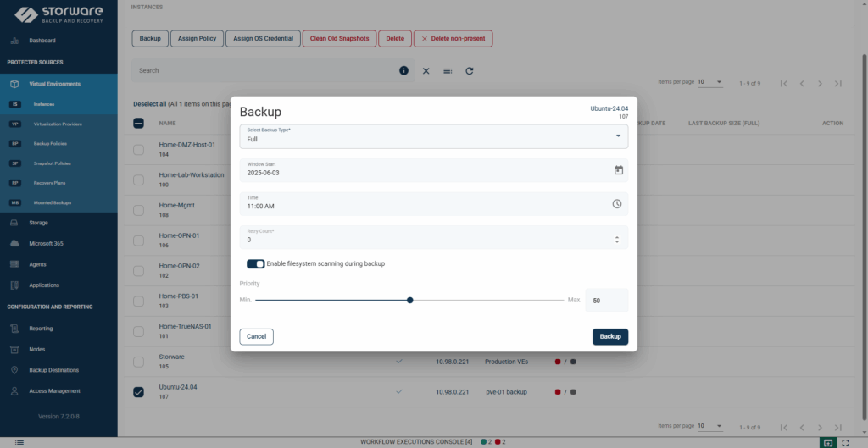Click the search info icon
Viewport: 868px width, 448px height.
404,71
